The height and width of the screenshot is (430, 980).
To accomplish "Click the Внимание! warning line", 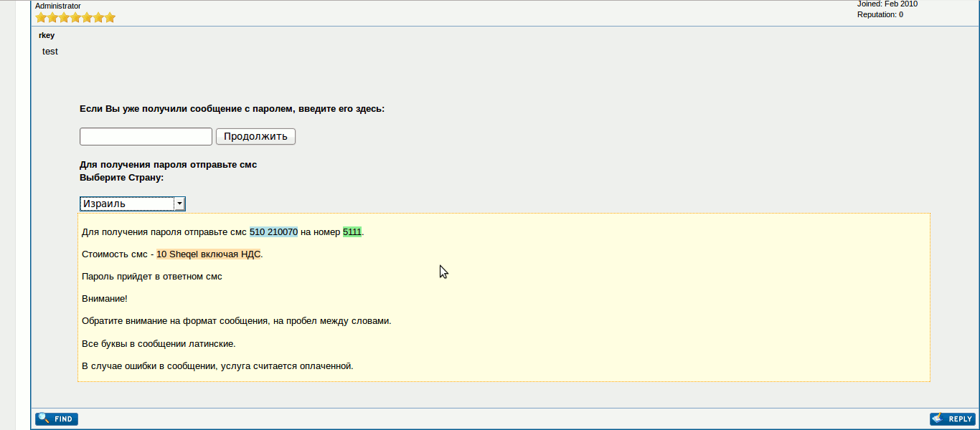I will [x=105, y=299].
